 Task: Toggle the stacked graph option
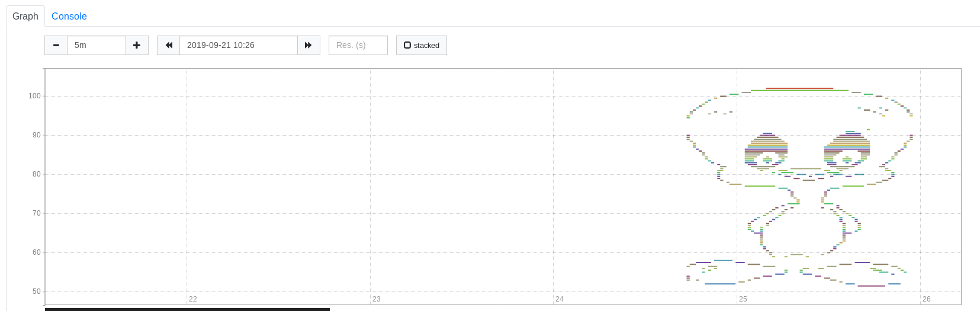coord(422,45)
